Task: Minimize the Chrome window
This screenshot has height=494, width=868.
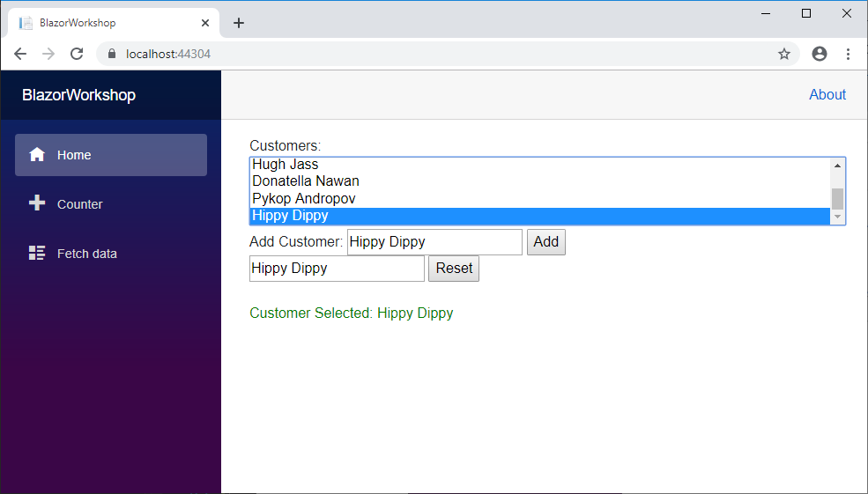Action: (766, 13)
